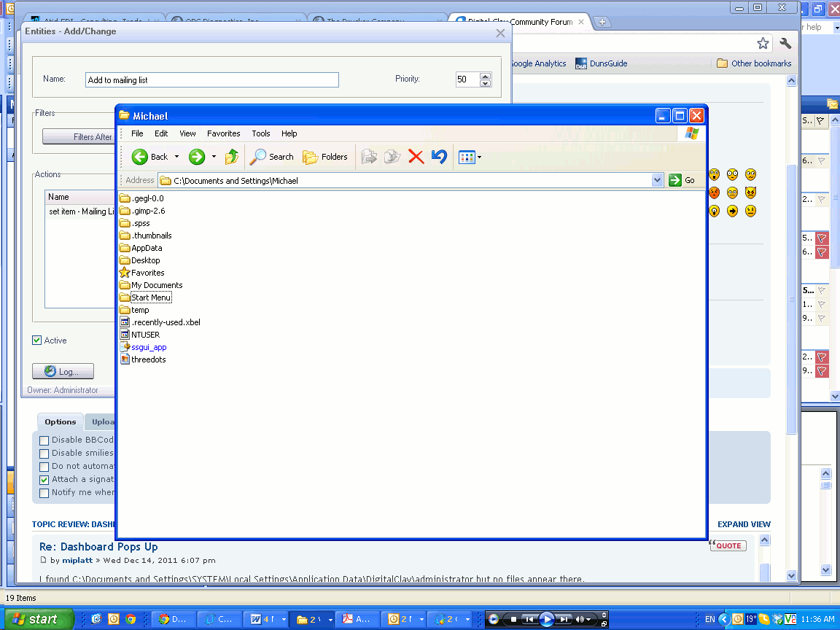Decrease Priority value with down arrow
Viewport: 840px width, 630px height.
[486, 83]
